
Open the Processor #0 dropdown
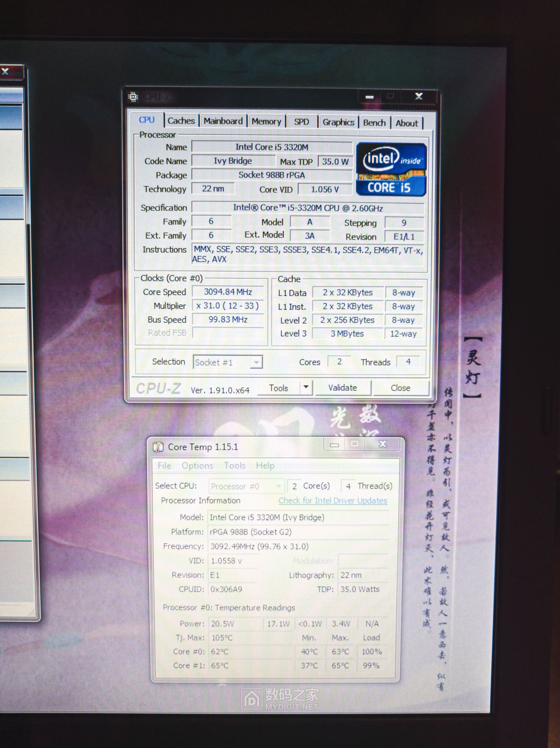coord(246,486)
